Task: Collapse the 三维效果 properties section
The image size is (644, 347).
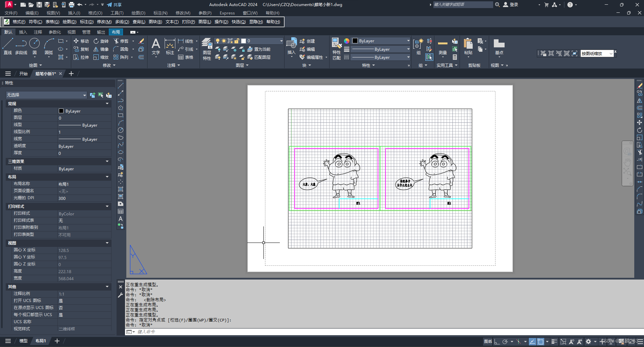Action: 107,162
